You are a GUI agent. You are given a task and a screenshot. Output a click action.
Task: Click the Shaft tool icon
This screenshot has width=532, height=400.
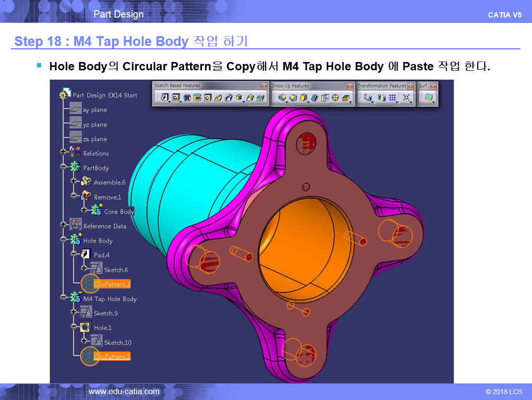pos(187,98)
